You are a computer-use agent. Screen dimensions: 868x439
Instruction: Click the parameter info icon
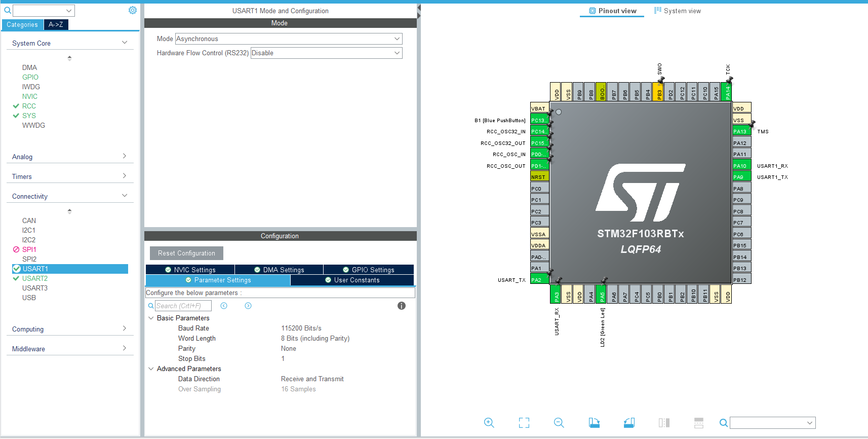tap(402, 306)
